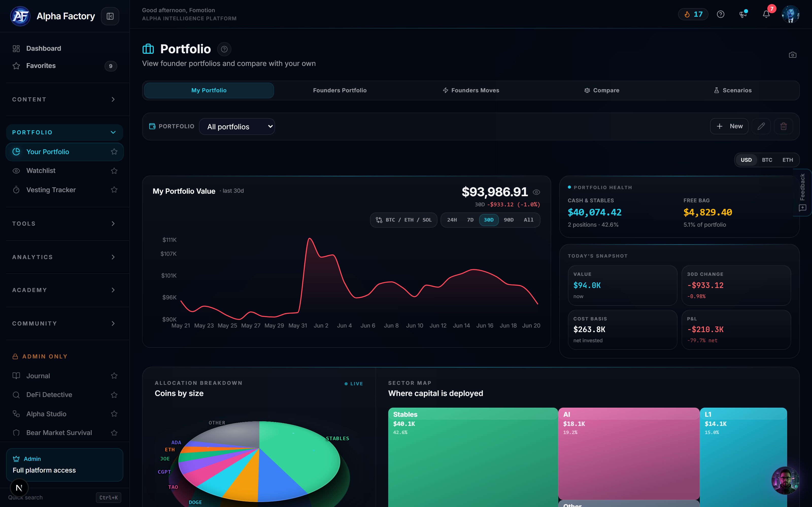812x507 pixels.
Task: Expand the TOOLS sidebar section
Action: coord(64,224)
